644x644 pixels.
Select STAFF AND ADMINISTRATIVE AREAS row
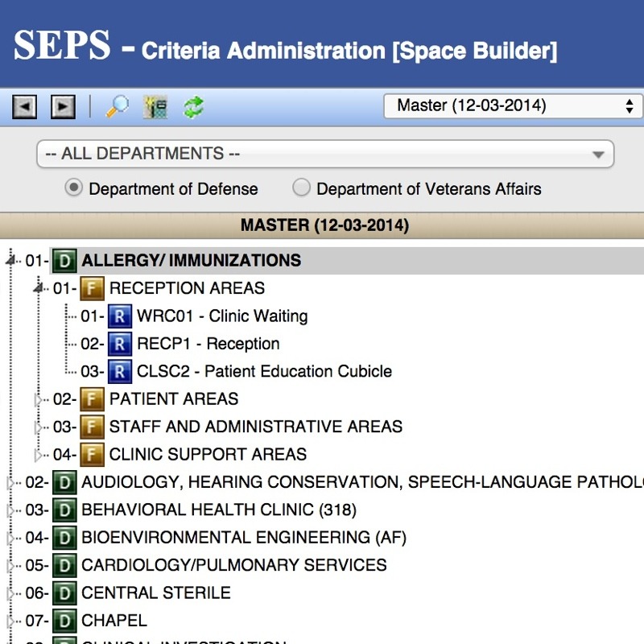coord(256,427)
